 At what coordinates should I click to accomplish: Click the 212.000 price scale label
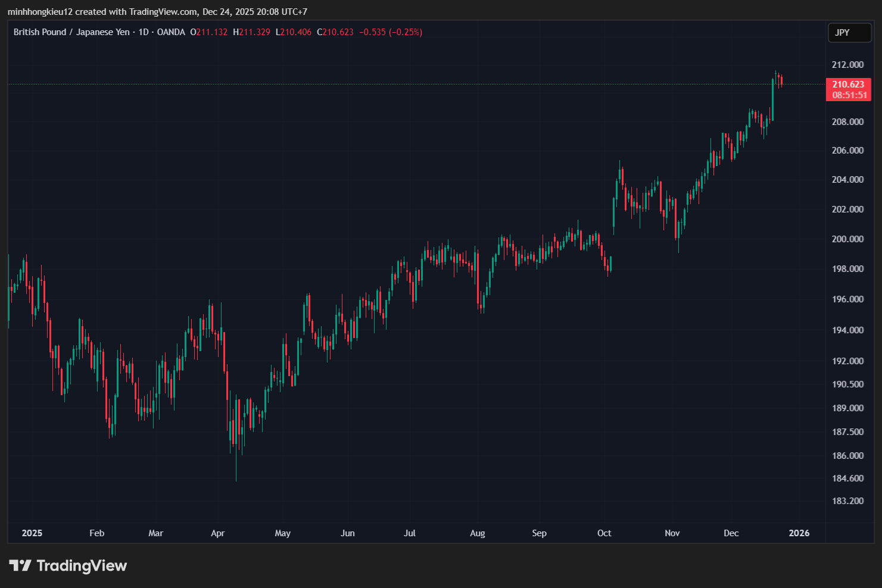pyautogui.click(x=847, y=65)
